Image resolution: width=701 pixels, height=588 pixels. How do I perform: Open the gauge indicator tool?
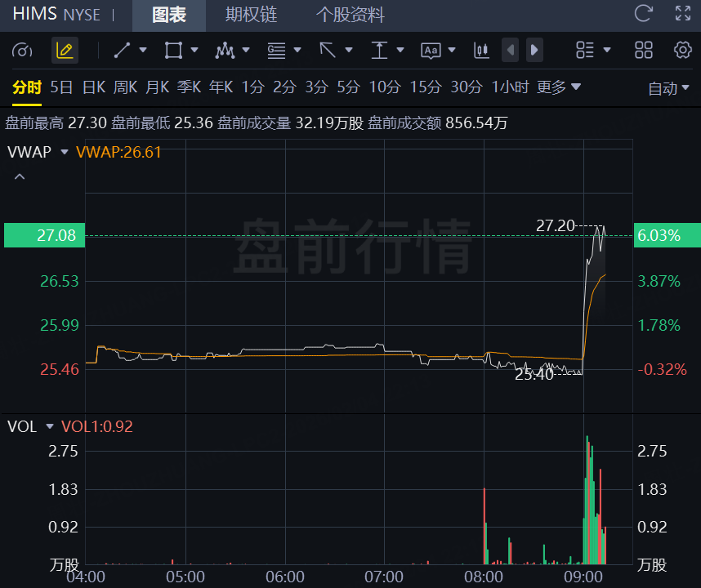click(x=22, y=51)
